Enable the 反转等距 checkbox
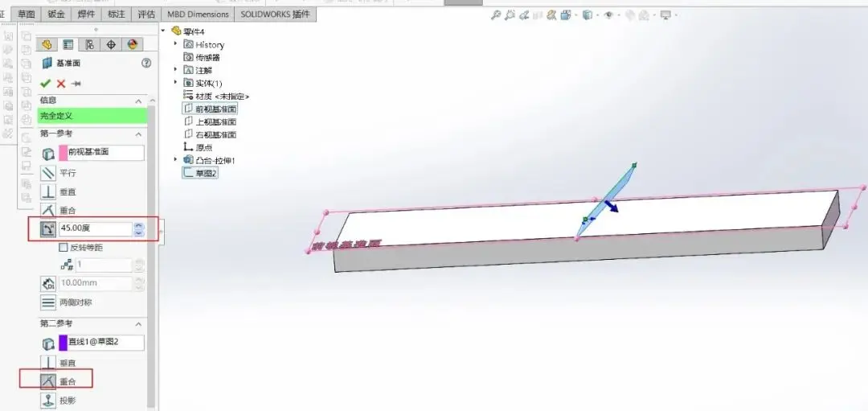The height and width of the screenshot is (411, 868). click(x=63, y=248)
